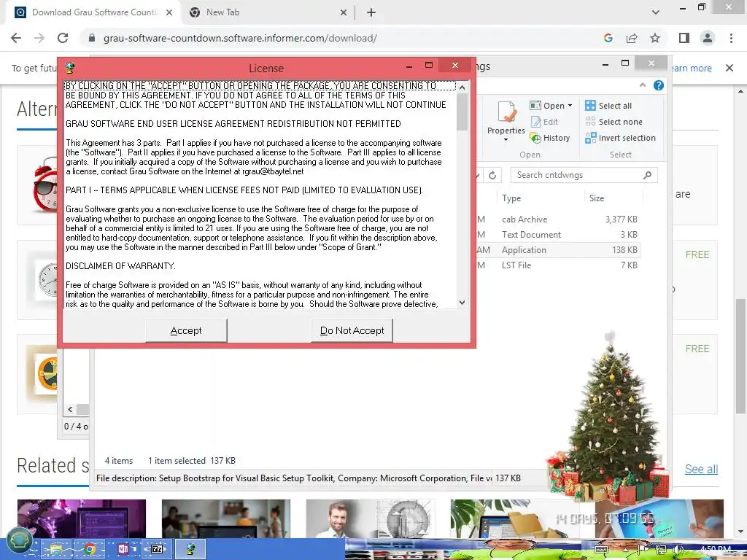Open Explorer help question mark icon
This screenshot has width=747, height=560.
click(x=659, y=85)
